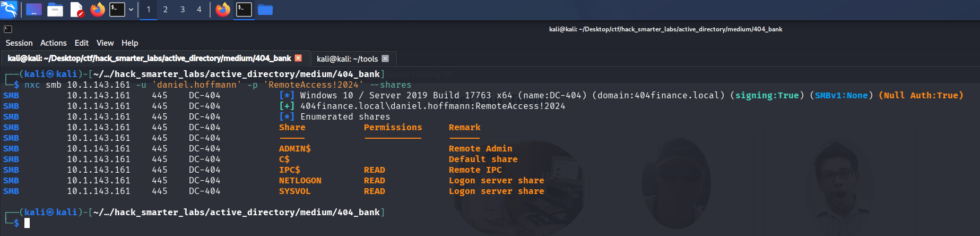Click the nxc command text
This screenshot has width=980, height=236.
[x=32, y=85]
